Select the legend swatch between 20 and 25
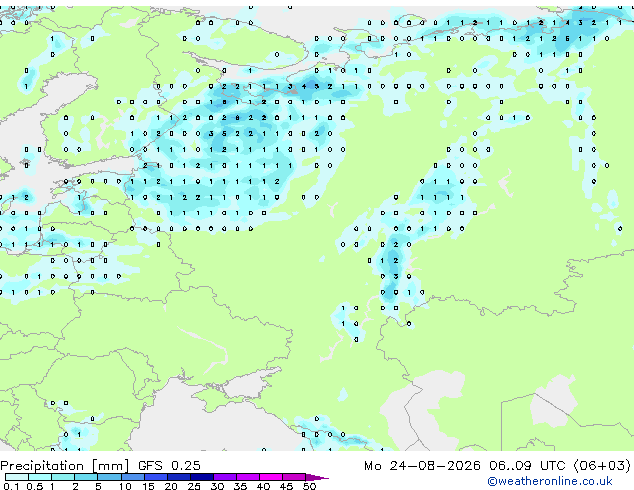This screenshot has height=490, width=634. [x=178, y=477]
